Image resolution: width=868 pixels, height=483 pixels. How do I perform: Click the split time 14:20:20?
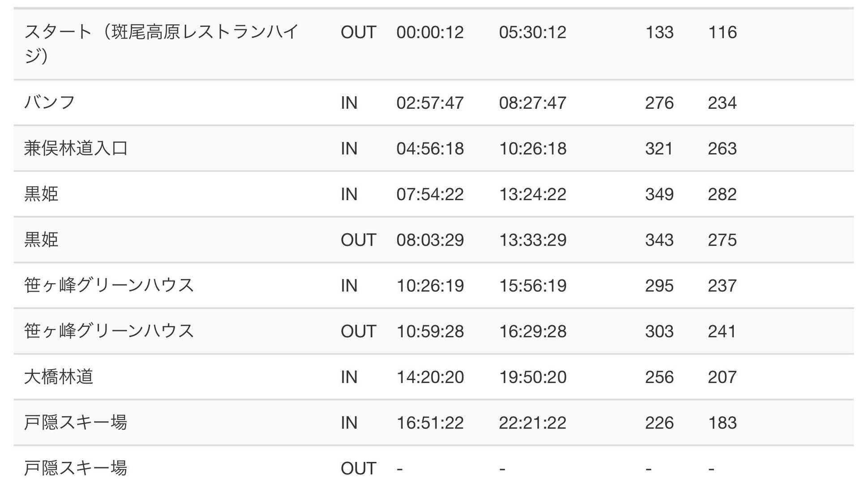pos(430,377)
